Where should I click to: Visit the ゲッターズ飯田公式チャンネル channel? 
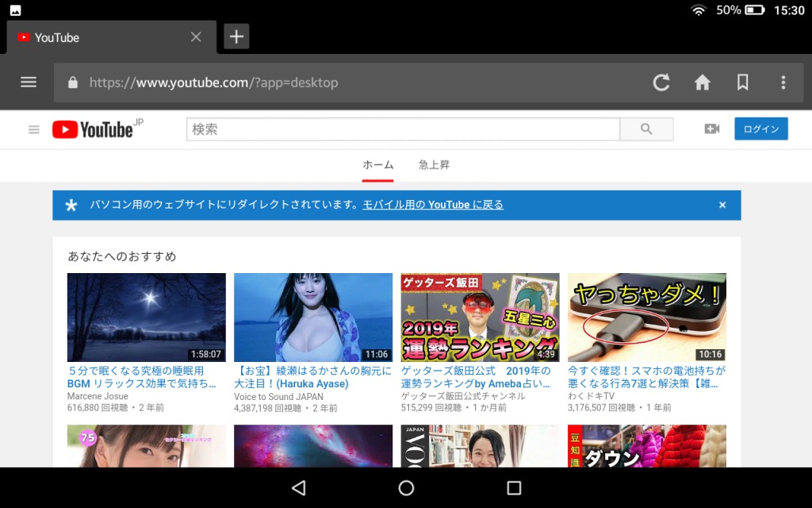[x=463, y=396]
